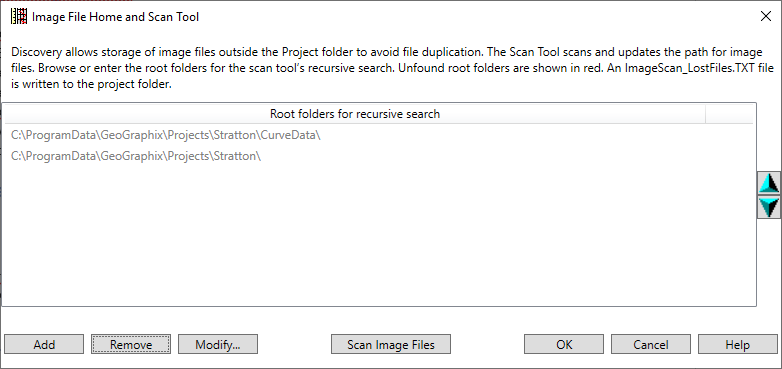The width and height of the screenshot is (782, 369).
Task: Click the Root folders for recursive search header
Action: (355, 114)
